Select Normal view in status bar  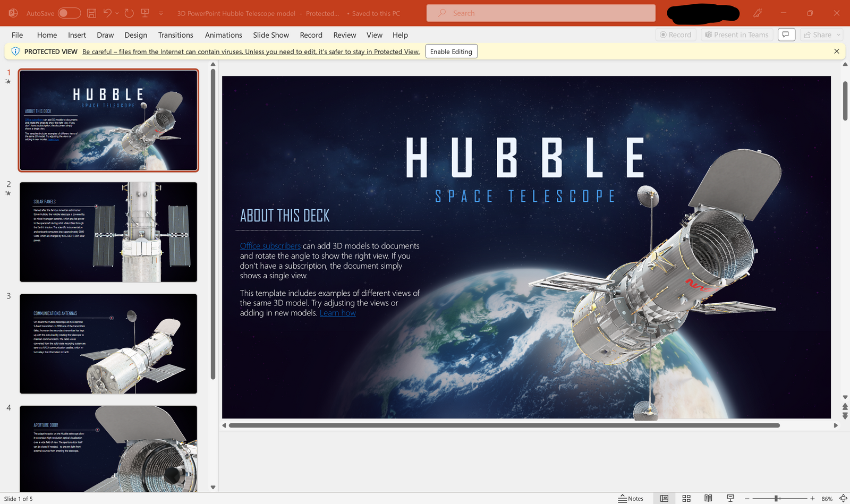point(664,498)
